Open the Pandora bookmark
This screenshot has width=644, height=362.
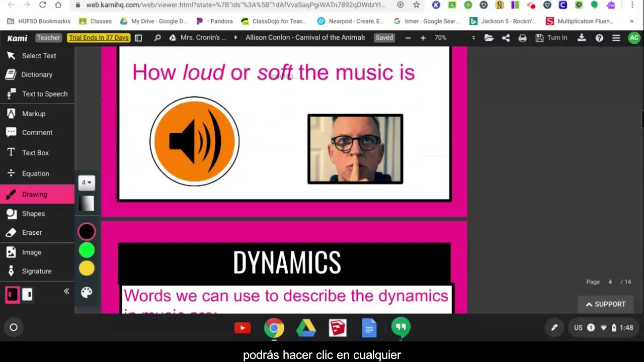[215, 21]
